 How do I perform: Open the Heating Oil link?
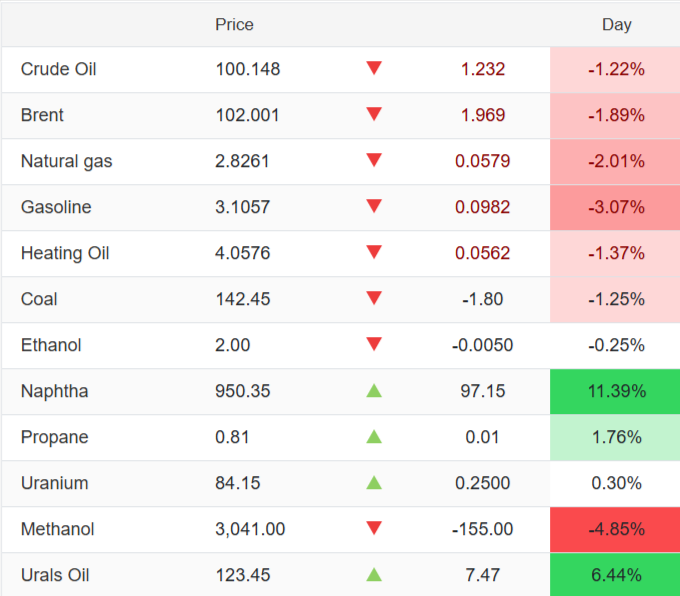[65, 253]
